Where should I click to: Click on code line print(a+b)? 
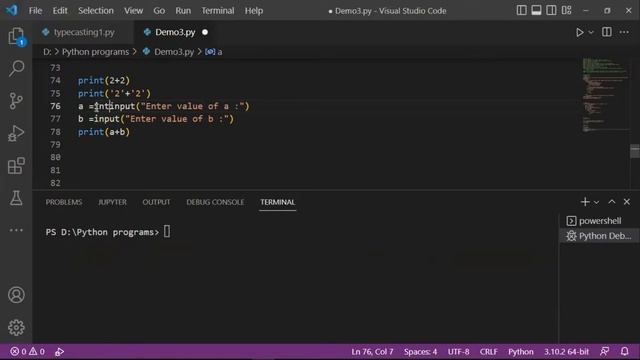click(x=104, y=132)
